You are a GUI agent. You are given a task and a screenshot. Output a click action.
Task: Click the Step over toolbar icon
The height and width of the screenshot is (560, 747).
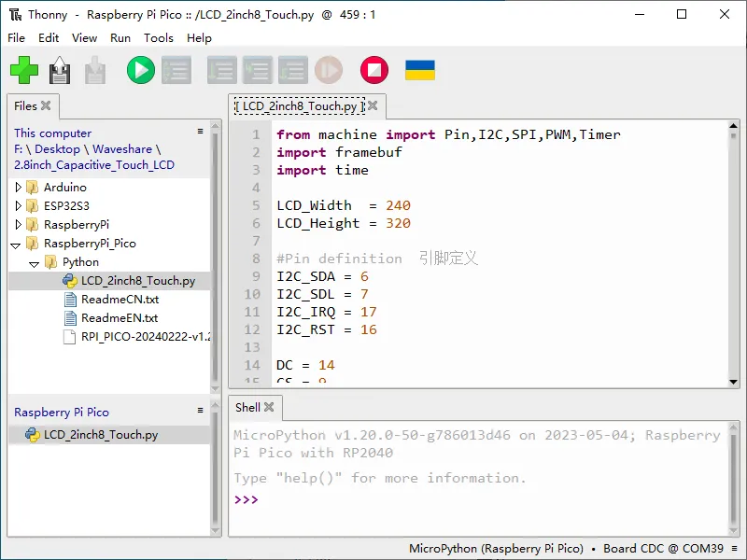pos(222,70)
